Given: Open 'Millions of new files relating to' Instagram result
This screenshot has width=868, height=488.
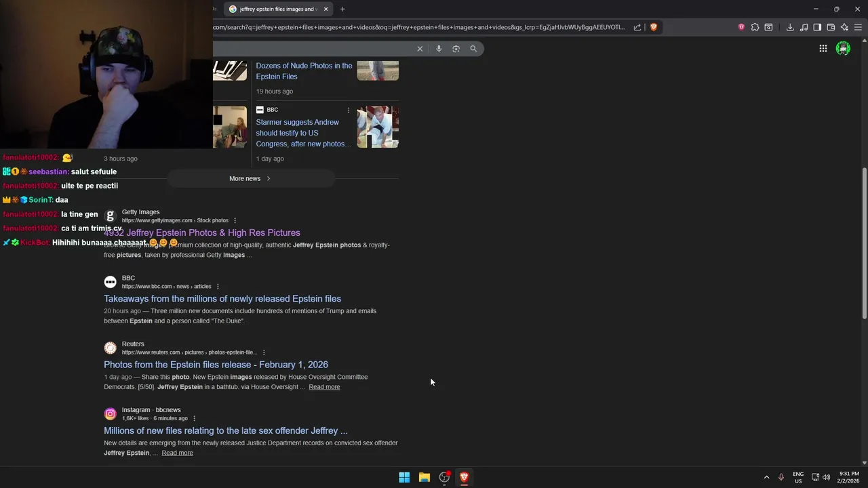Looking at the screenshot, I should coord(226,430).
